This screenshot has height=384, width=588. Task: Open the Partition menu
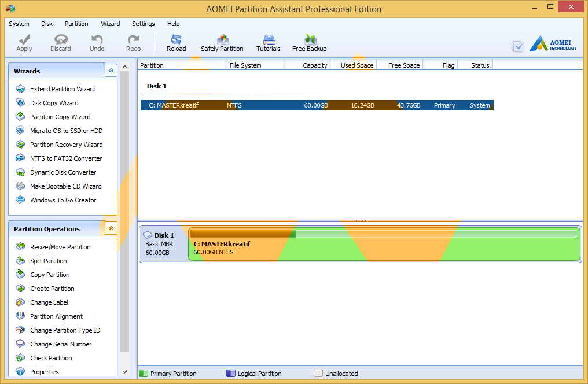[x=76, y=24]
